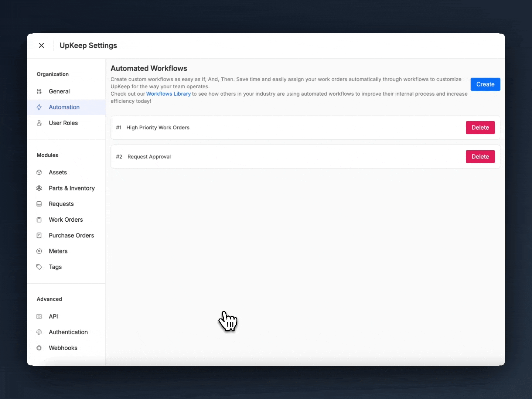Open Parts & Inventory settings

click(x=66, y=188)
